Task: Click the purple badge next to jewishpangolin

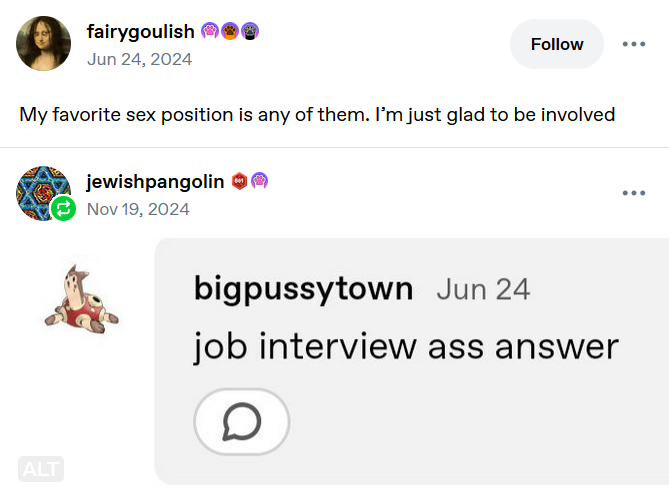Action: [258, 181]
